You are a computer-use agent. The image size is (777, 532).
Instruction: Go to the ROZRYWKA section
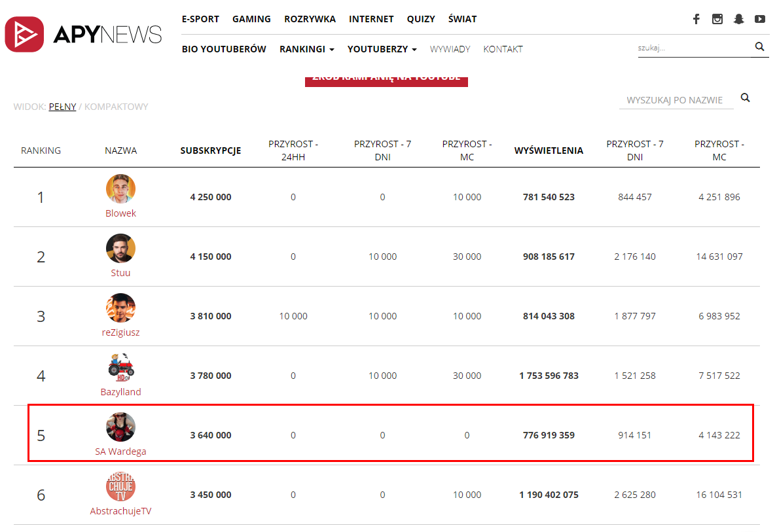(310, 19)
